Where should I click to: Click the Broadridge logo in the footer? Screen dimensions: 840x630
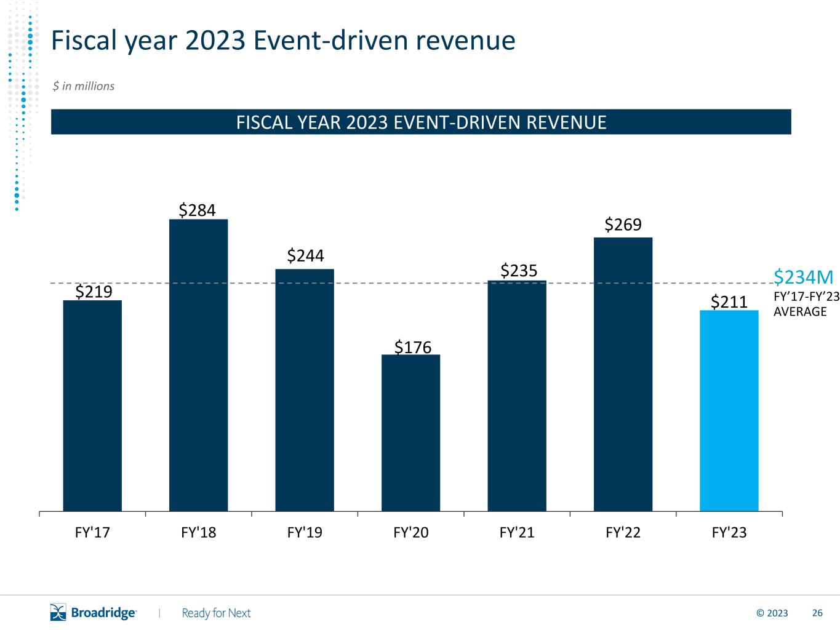click(94, 613)
